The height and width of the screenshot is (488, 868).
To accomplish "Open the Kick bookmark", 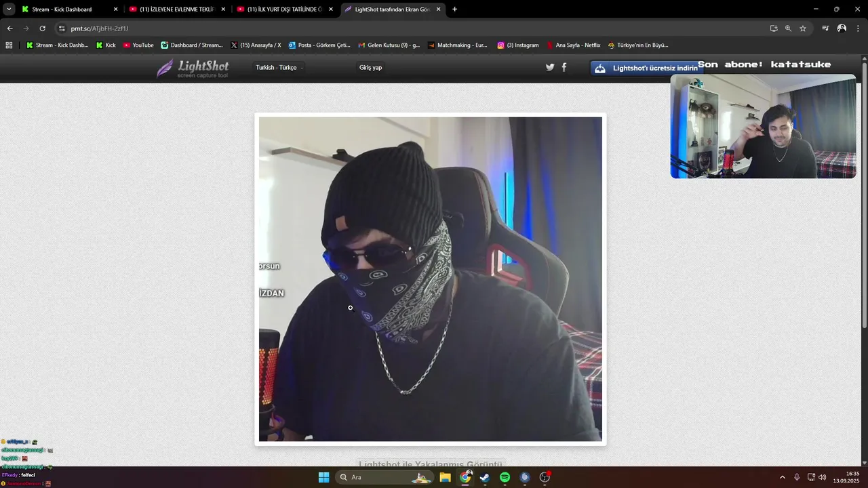I will [x=106, y=45].
